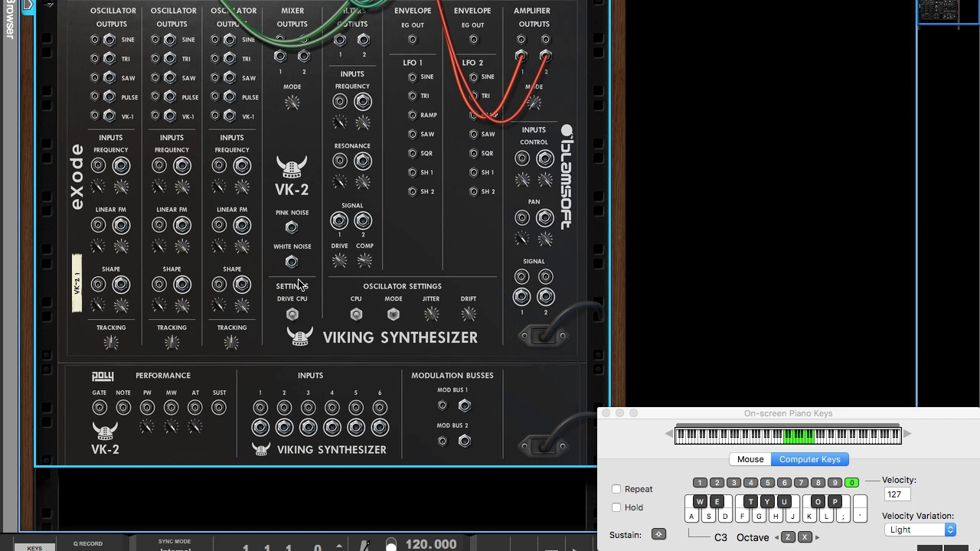The height and width of the screenshot is (551, 980).
Task: Click the large MOD BUS 2 jack
Action: [x=464, y=441]
